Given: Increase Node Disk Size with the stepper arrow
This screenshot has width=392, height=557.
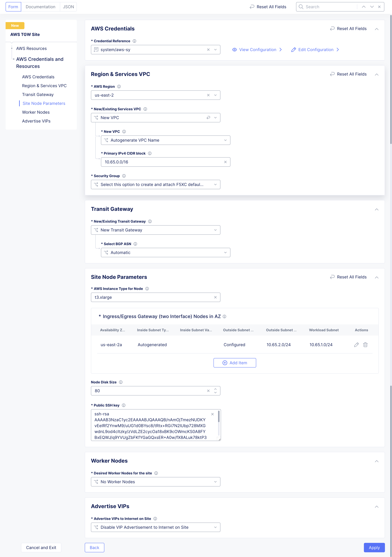Looking at the screenshot, I should tap(215, 389).
